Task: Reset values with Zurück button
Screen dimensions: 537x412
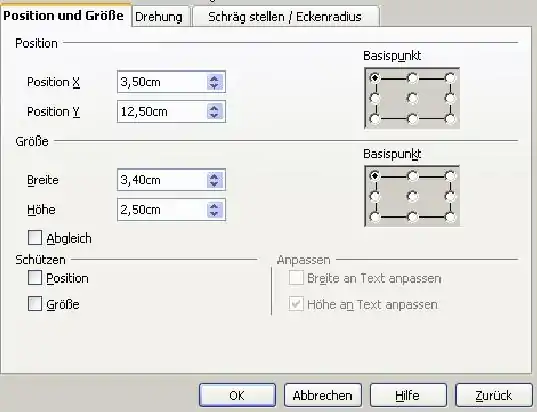Action: [494, 395]
